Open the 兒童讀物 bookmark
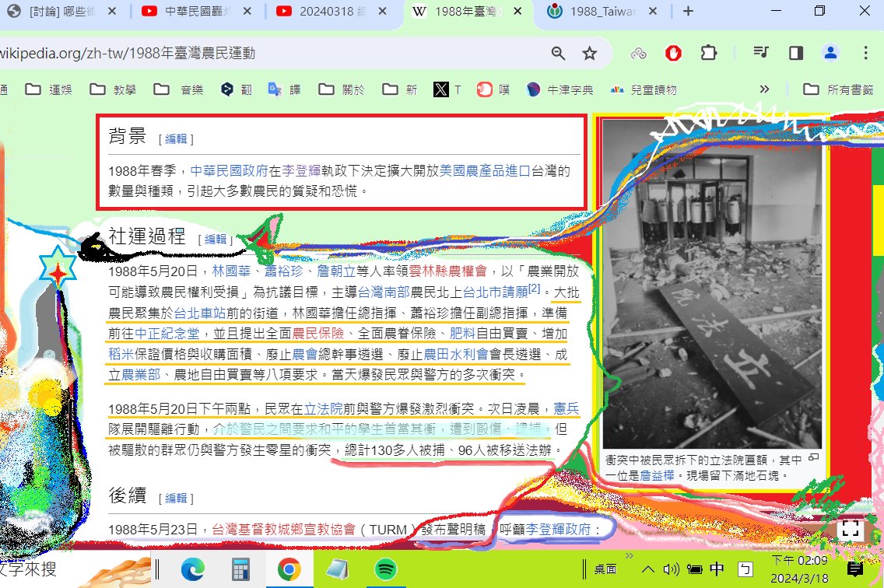 (x=644, y=89)
